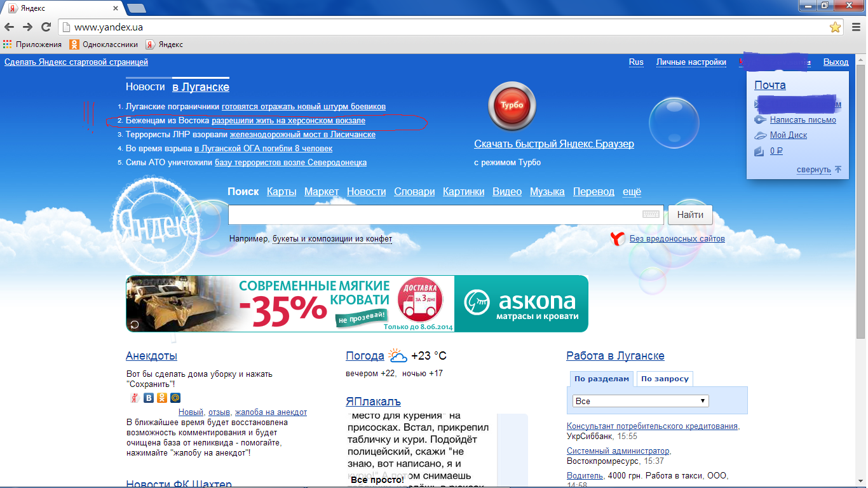
Task: Open the Карты service tab
Action: tap(281, 192)
